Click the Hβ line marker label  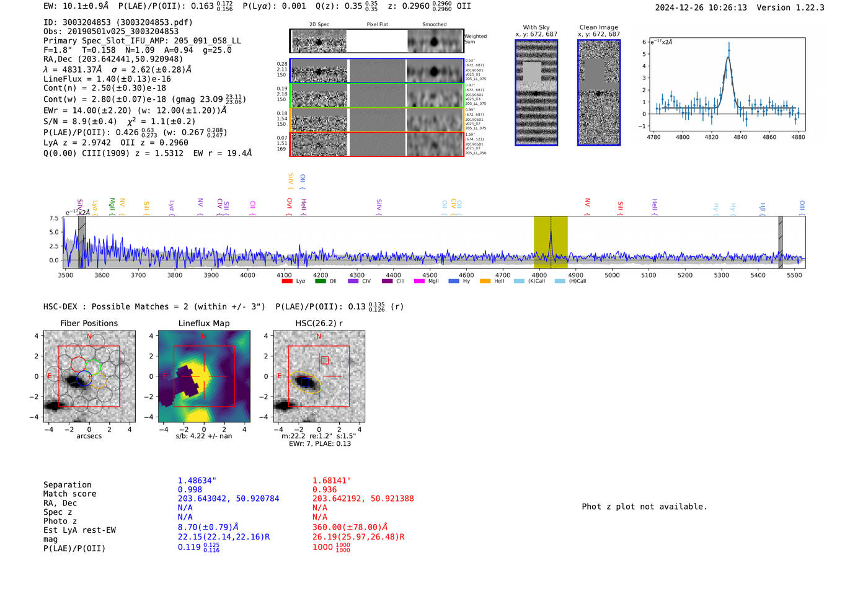(763, 209)
